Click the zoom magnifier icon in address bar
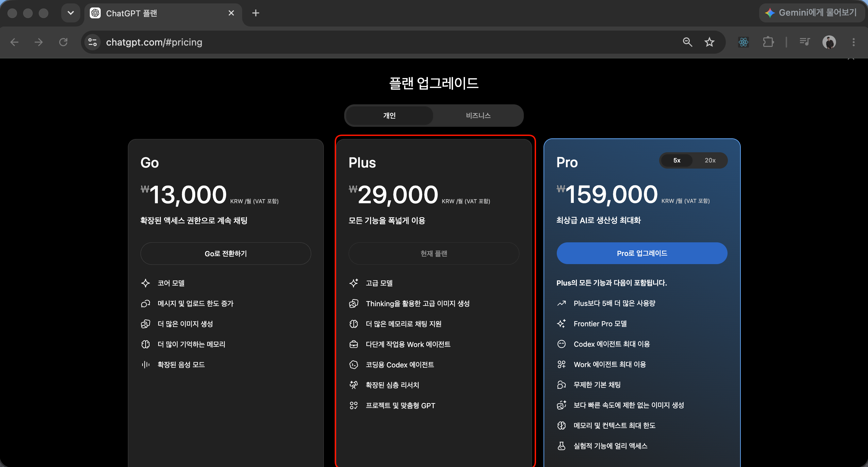868x467 pixels. [x=687, y=42]
